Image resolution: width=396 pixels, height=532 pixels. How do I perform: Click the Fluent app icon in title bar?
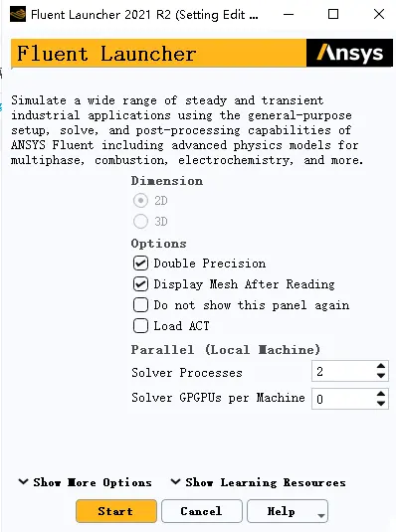coord(18,14)
